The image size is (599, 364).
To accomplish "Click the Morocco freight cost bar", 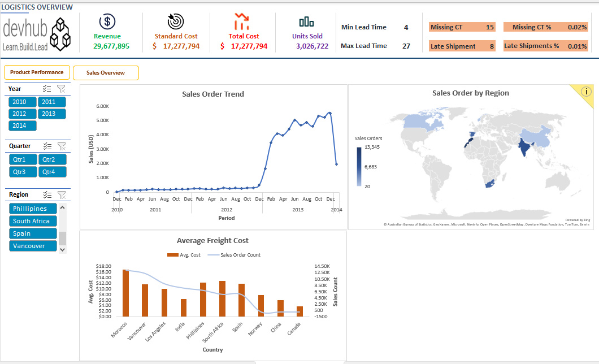I will point(125,293).
